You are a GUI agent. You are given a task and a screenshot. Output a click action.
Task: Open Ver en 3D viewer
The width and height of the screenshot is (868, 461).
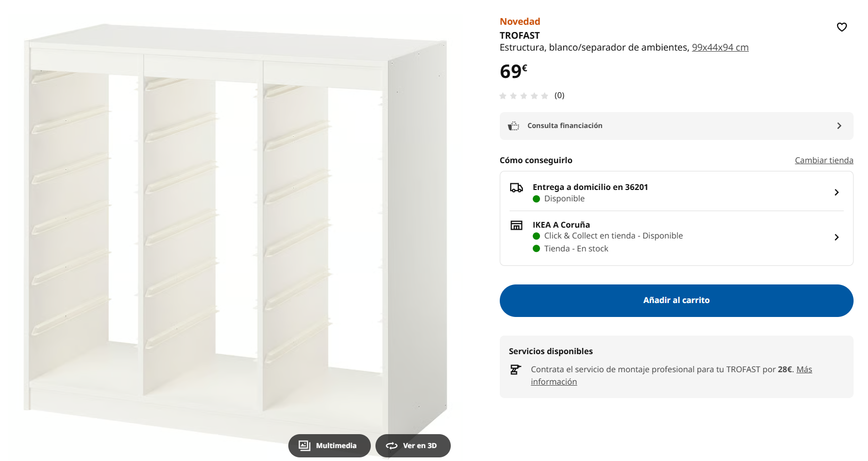pyautogui.click(x=413, y=446)
